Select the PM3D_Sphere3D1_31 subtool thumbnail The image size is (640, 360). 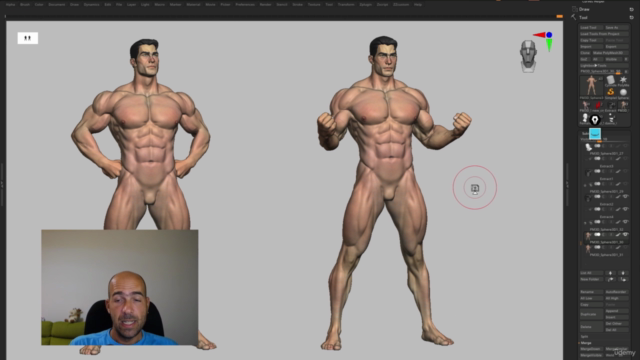tap(588, 249)
